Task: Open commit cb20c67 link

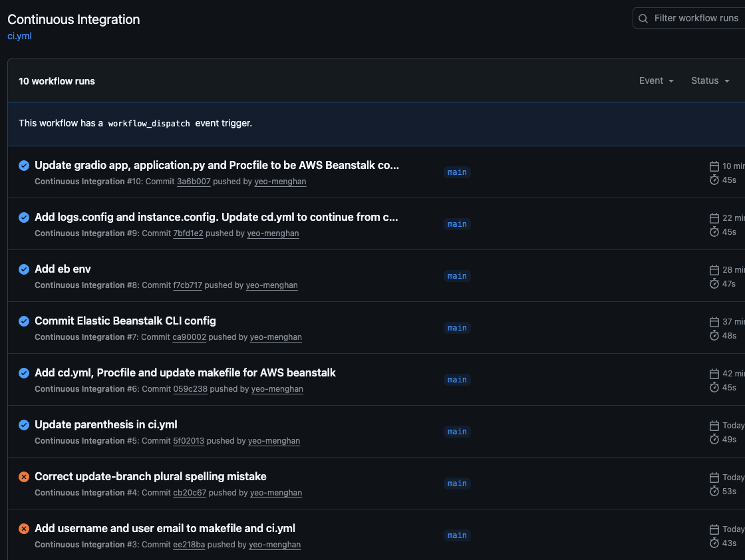Action: tap(190, 493)
